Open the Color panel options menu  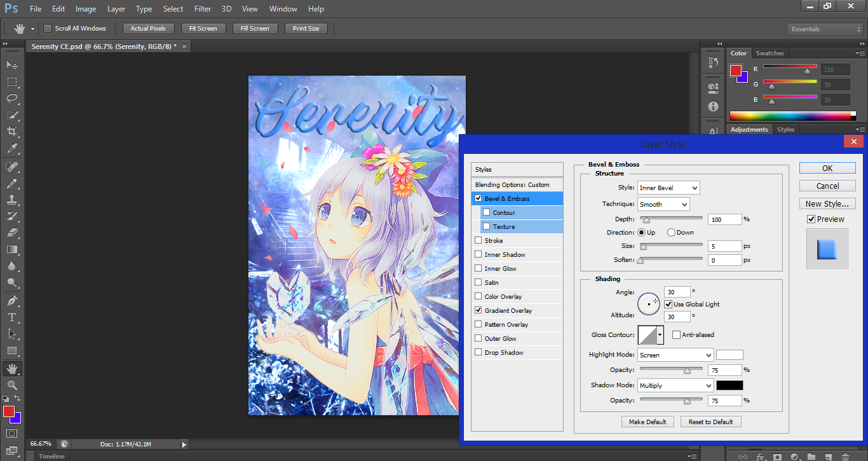pyautogui.click(x=860, y=53)
